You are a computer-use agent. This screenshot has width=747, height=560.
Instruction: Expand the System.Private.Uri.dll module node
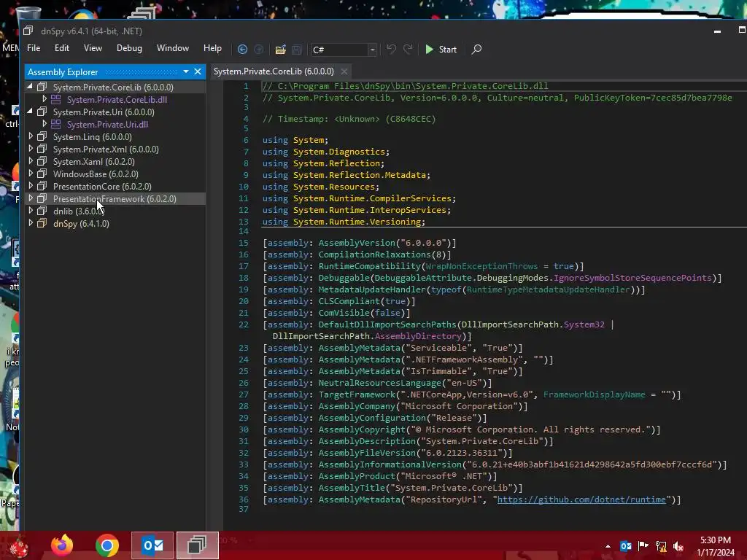[x=44, y=124]
